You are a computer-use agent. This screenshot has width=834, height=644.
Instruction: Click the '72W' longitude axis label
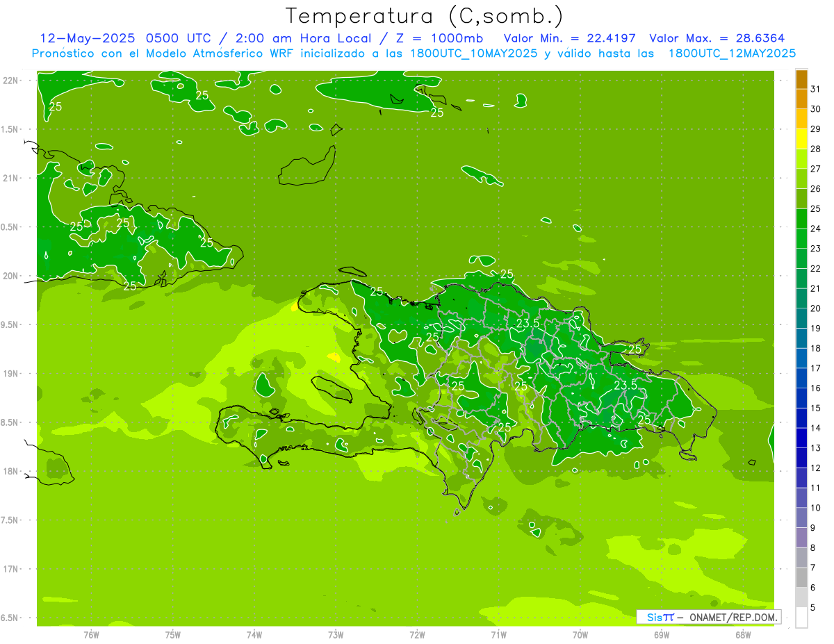point(417,635)
